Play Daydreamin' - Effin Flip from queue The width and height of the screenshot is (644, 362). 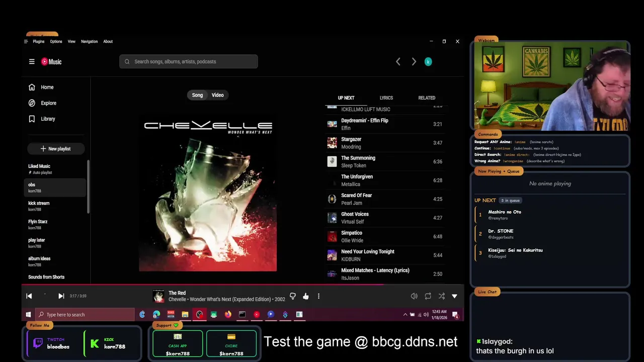coord(385,124)
